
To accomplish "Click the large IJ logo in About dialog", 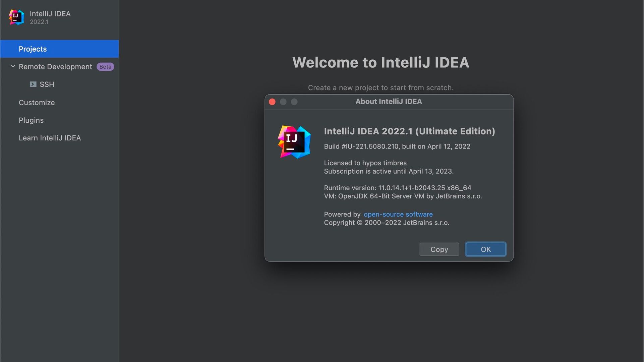I will (294, 142).
